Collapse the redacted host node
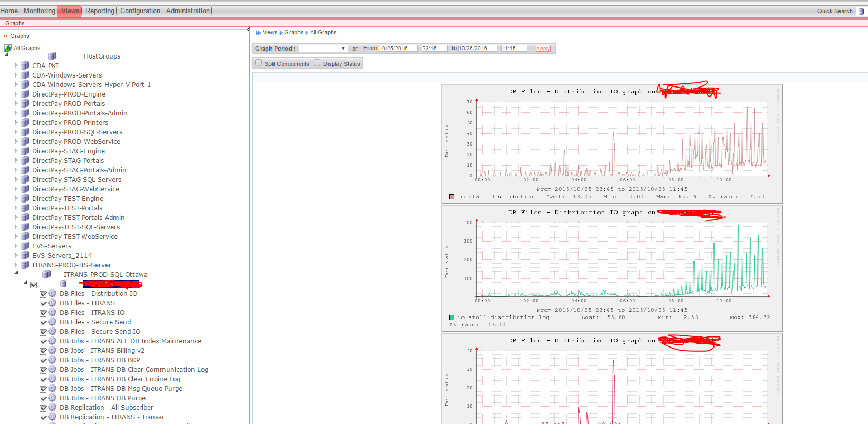 (x=25, y=282)
